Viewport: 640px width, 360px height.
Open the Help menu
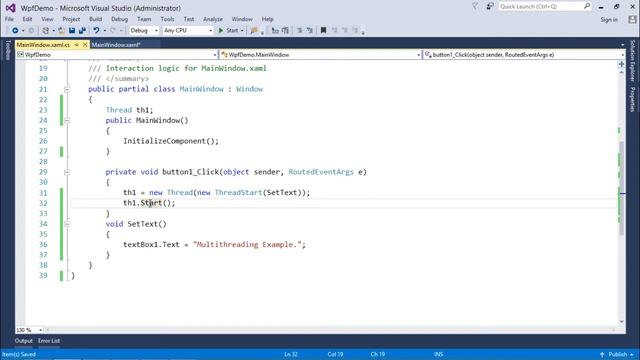click(267, 19)
